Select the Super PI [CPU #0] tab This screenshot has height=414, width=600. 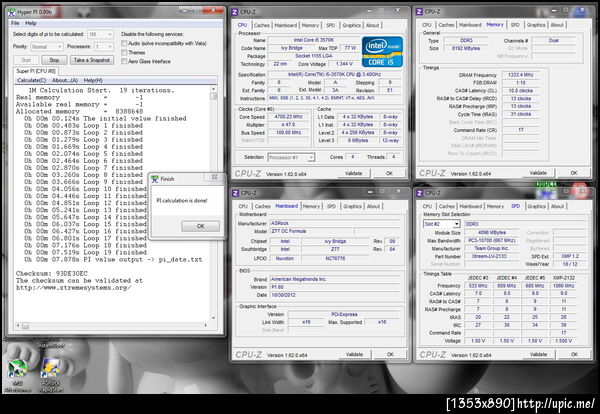[36, 71]
